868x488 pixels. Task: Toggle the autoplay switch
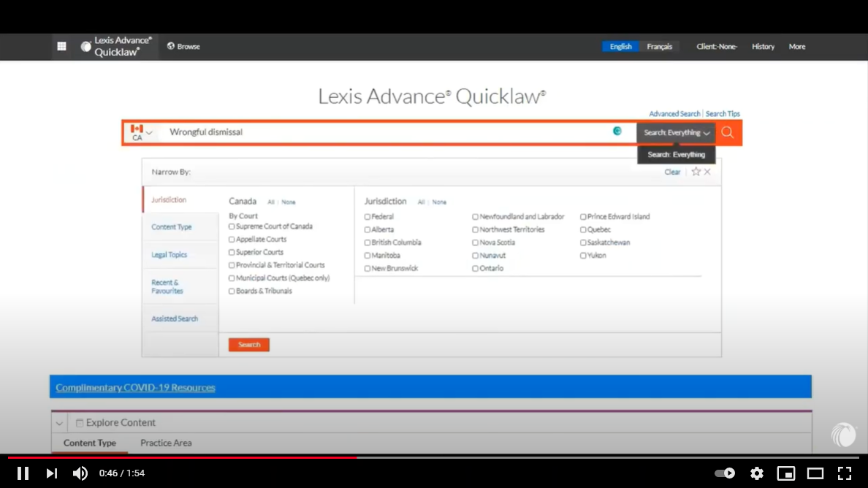click(725, 473)
